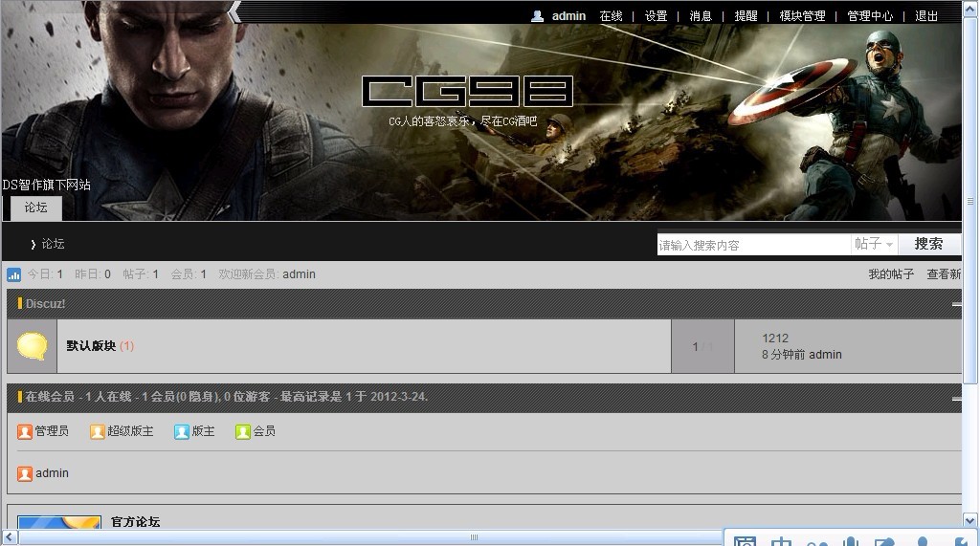Click the 中 input method language icon
980x546 pixels.
[x=781, y=541]
